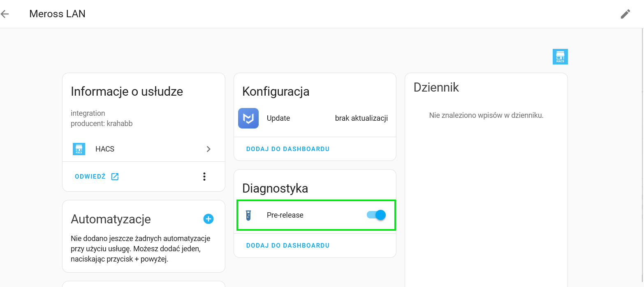Click the 'brak aktualizacji' status text
This screenshot has height=287, width=644.
coord(361,118)
